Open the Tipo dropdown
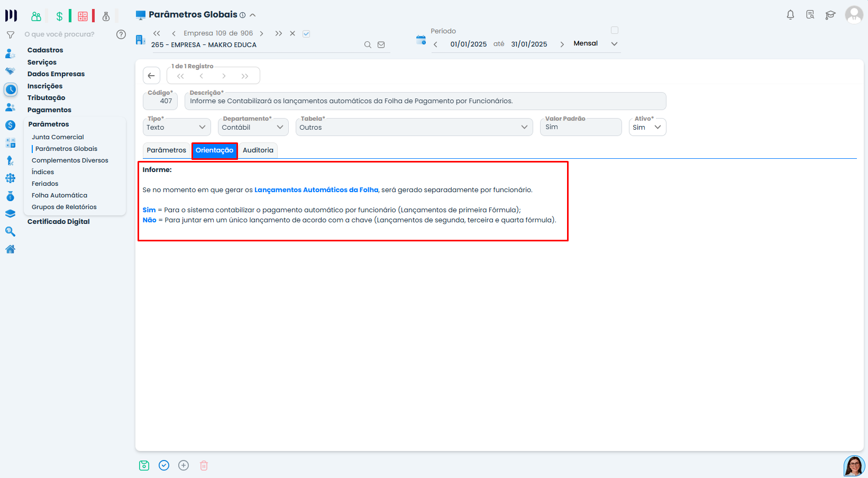868x478 pixels. click(177, 127)
